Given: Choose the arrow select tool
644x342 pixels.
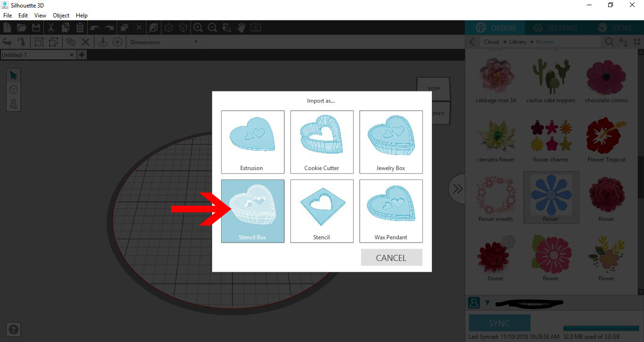Looking at the screenshot, I should point(13,75).
